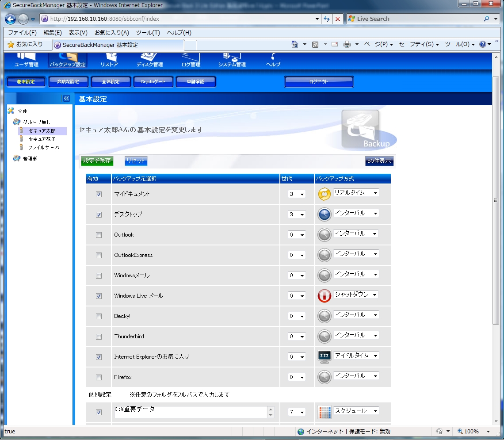Collapse the sidebar with the double-chevron icon
The width and height of the screenshot is (504, 440).
pyautogui.click(x=66, y=98)
